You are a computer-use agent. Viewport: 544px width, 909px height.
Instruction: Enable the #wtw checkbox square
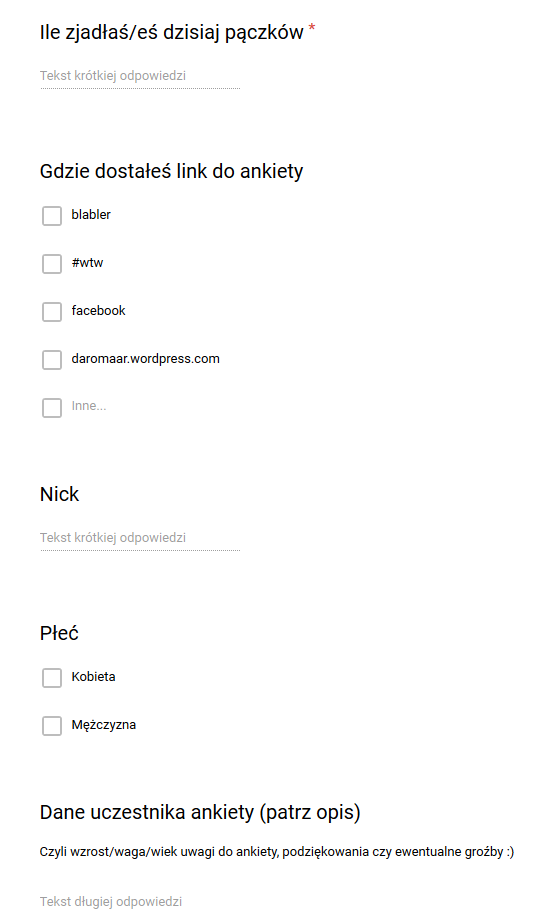click(x=52, y=264)
